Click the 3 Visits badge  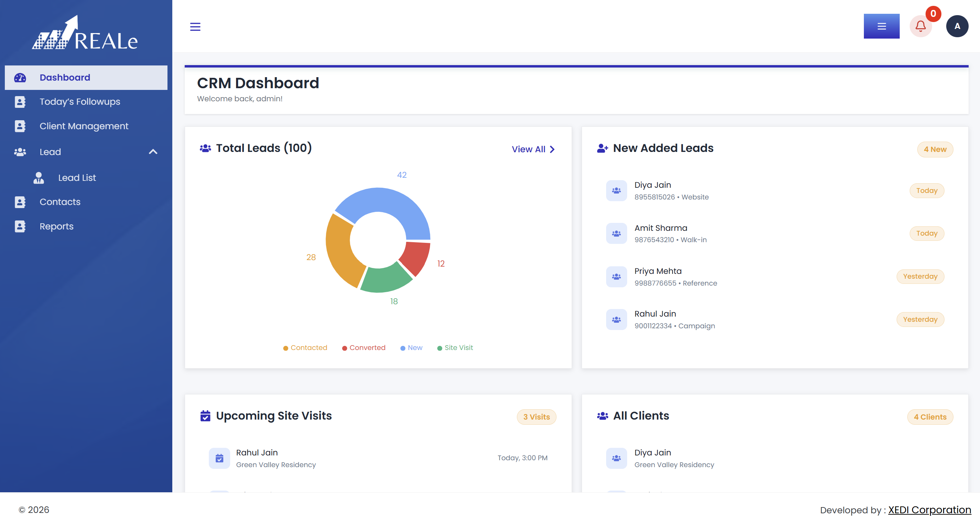537,417
